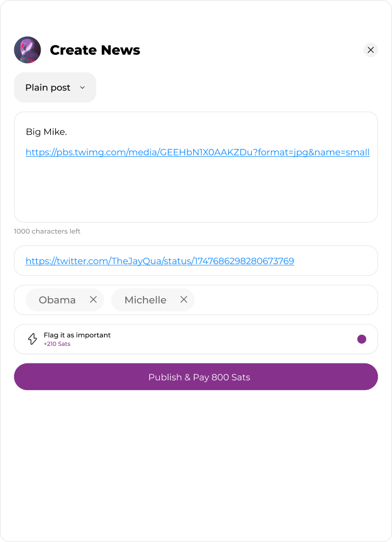
Task: Publish and pay 800 Sats
Action: (x=196, y=377)
